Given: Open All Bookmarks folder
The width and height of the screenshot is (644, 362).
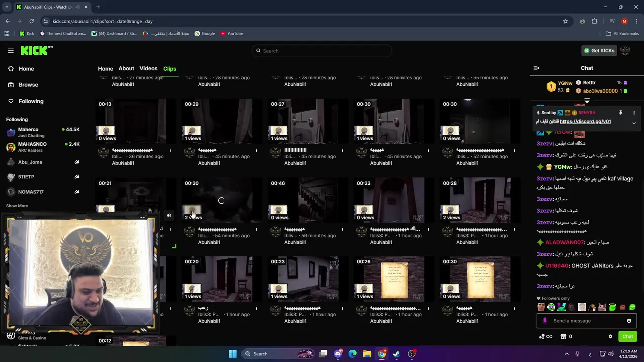Looking at the screenshot, I should (x=622, y=34).
